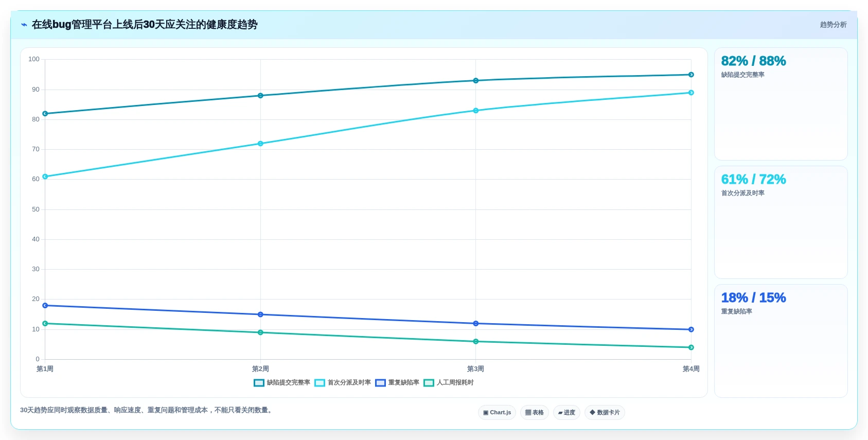
Task: Click 重复缺陷率 data point at 第4周
Action: pos(691,329)
